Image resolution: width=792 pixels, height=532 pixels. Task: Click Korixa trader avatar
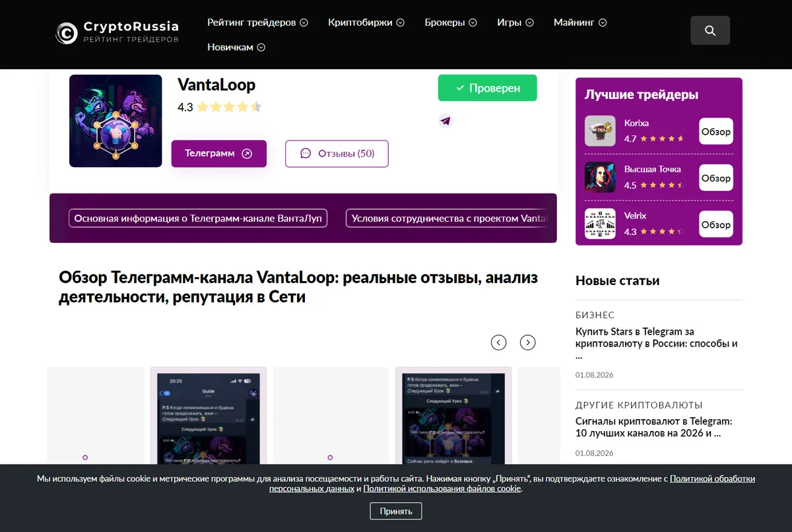tap(600, 131)
